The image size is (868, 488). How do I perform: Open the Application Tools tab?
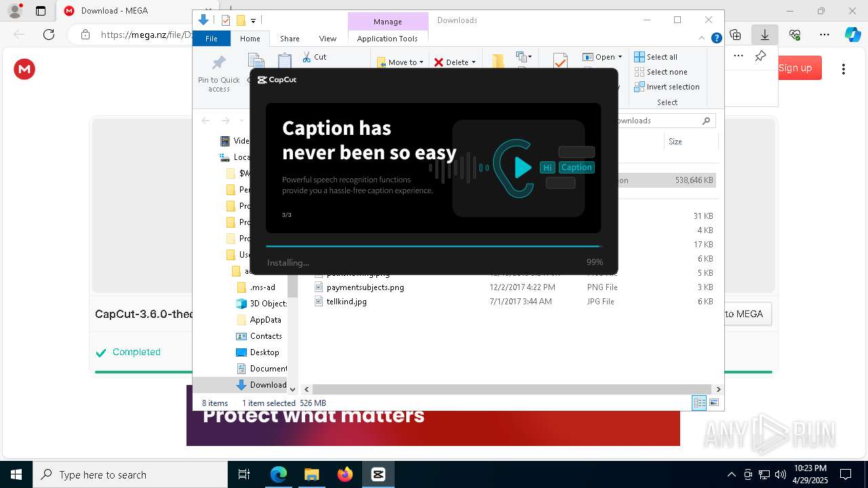point(387,39)
